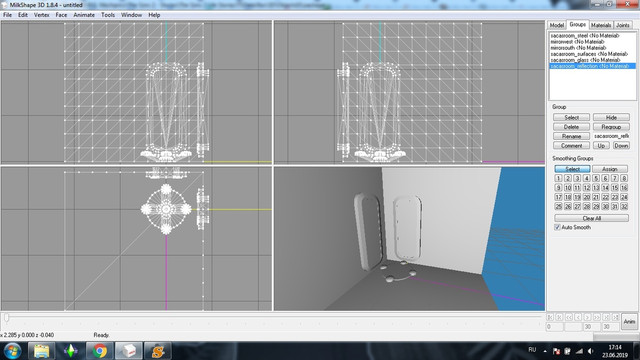Click the network signal tray icon

click(579, 351)
